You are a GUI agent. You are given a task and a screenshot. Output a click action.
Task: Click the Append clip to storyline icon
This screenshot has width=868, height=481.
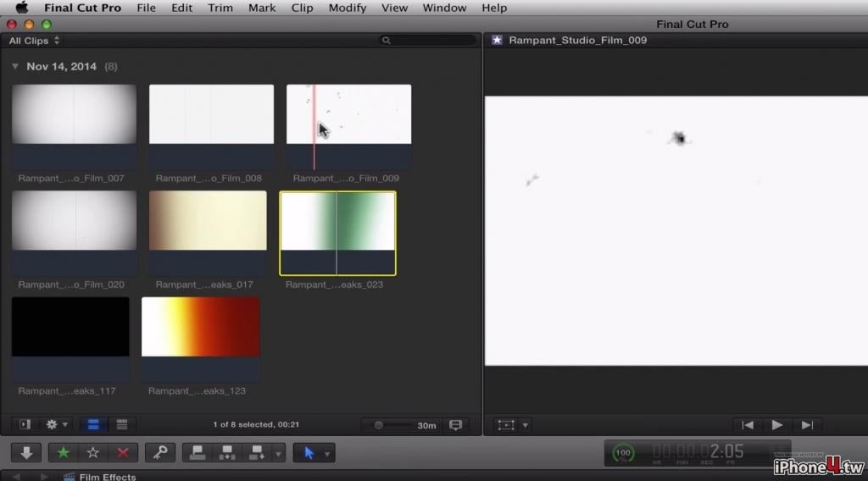coord(257,453)
